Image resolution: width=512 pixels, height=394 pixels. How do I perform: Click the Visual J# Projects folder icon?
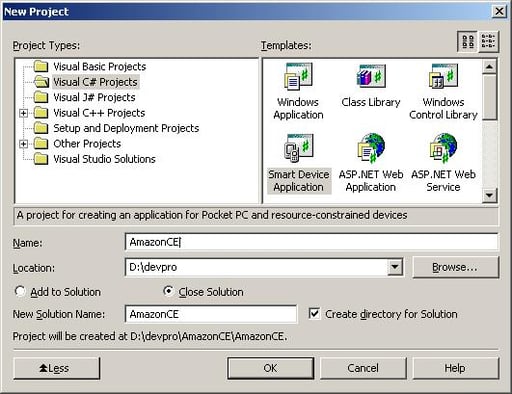[41, 97]
